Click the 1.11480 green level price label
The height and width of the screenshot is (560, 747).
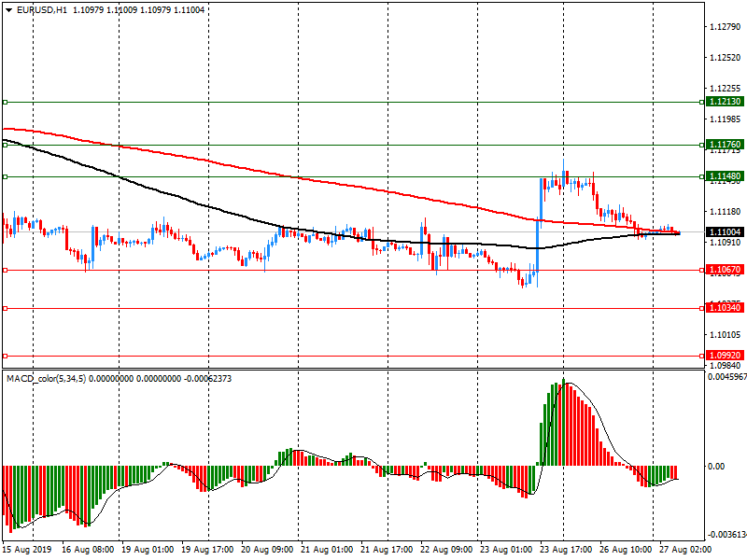(725, 176)
